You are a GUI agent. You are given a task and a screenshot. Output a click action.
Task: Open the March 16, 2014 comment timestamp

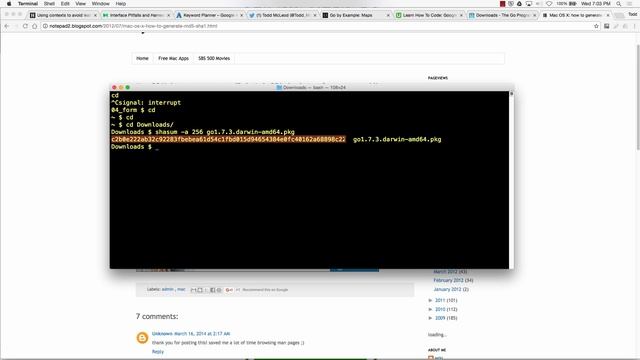tap(202, 333)
